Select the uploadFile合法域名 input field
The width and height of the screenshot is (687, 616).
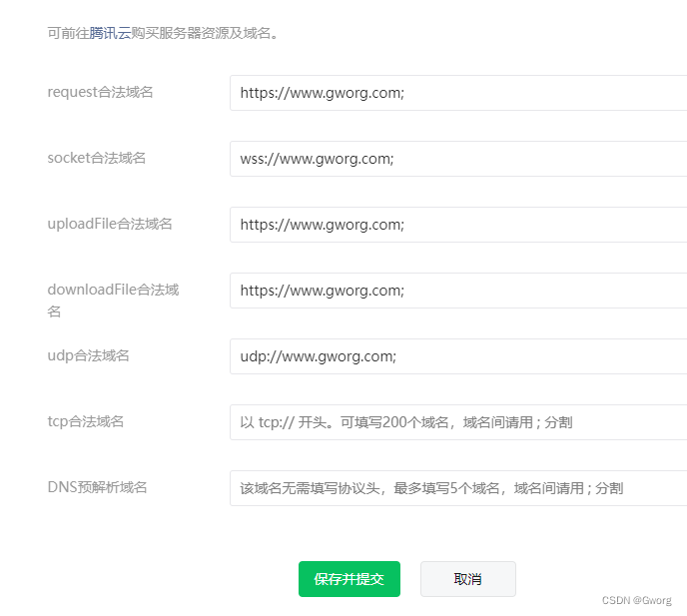click(458, 225)
